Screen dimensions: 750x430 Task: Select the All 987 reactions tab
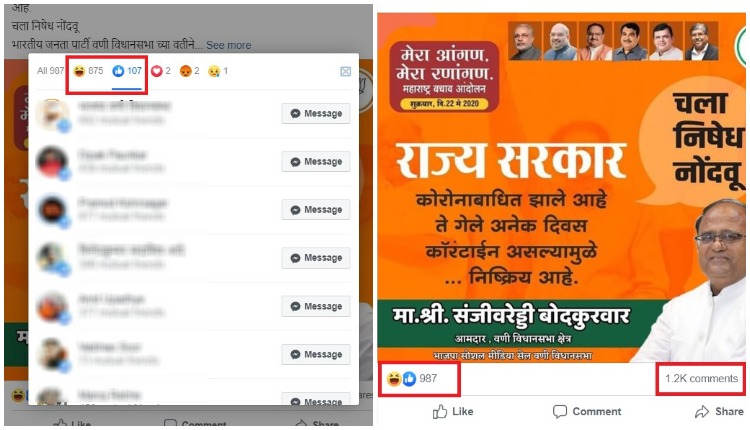(50, 71)
